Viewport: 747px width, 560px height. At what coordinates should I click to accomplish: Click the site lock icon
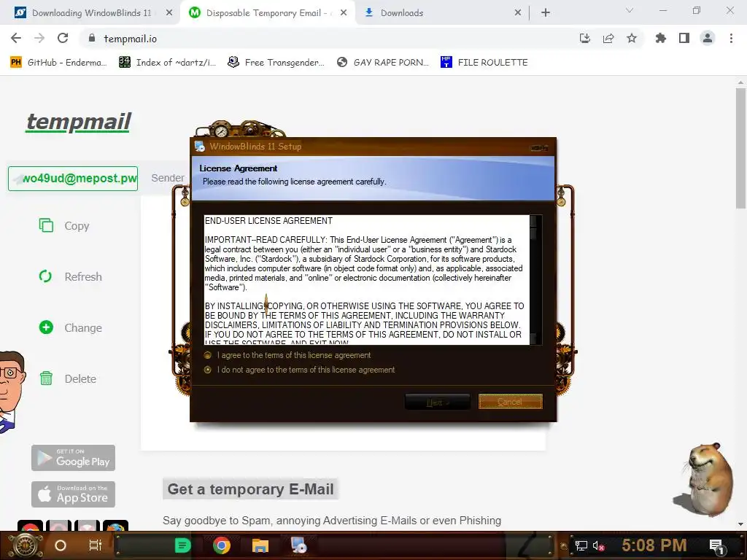92,39
